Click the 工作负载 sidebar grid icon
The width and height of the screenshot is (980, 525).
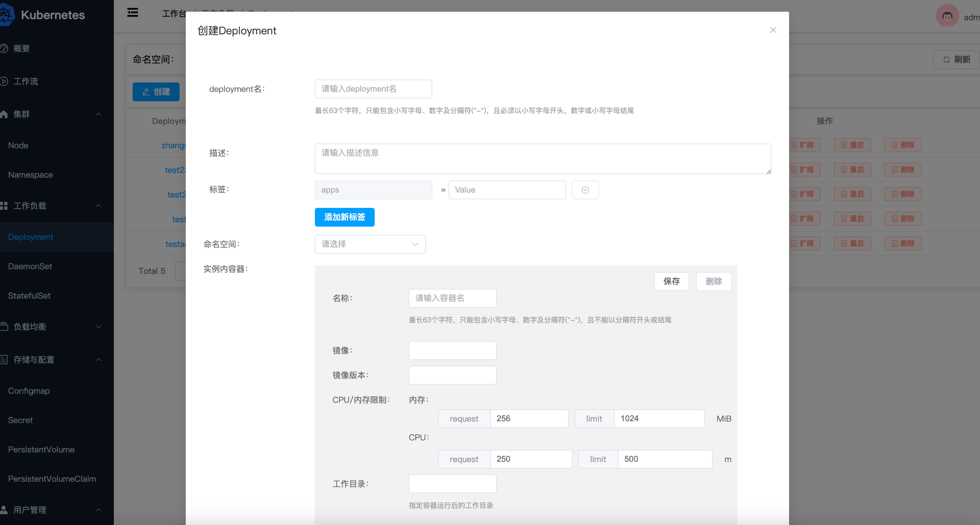4,205
